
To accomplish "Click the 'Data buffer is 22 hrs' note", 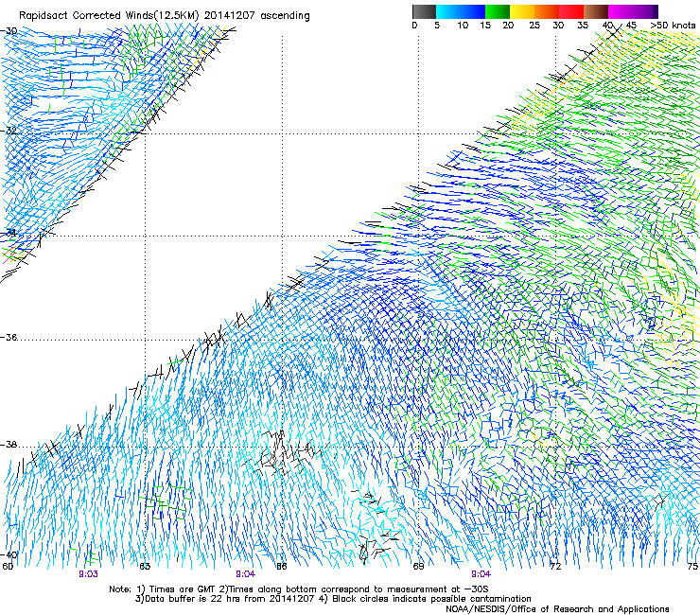I will pos(224,599).
